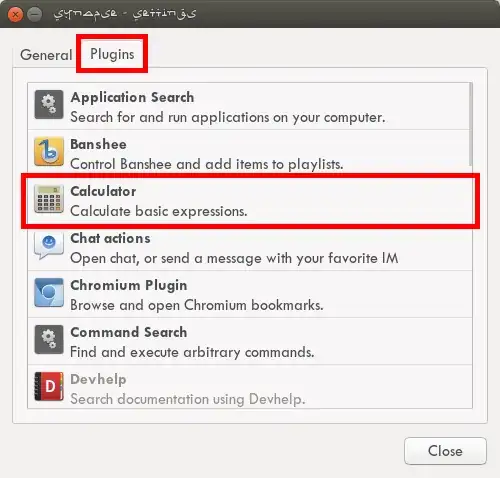Select the disabled Devhelp plugin title

coord(98,379)
